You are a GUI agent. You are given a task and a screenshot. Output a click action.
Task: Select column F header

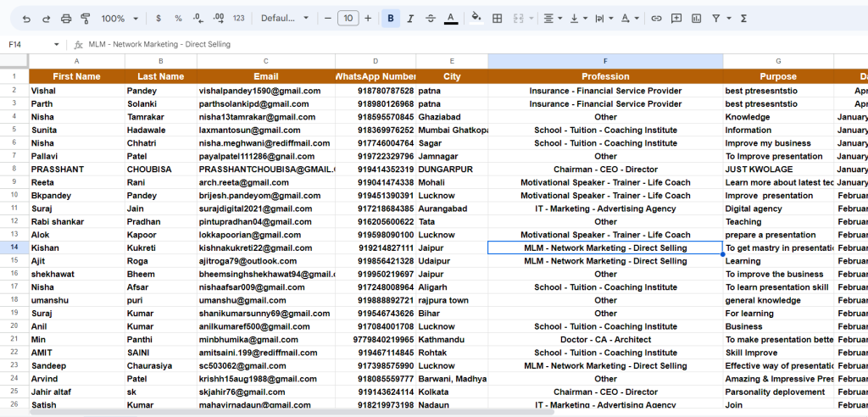605,61
